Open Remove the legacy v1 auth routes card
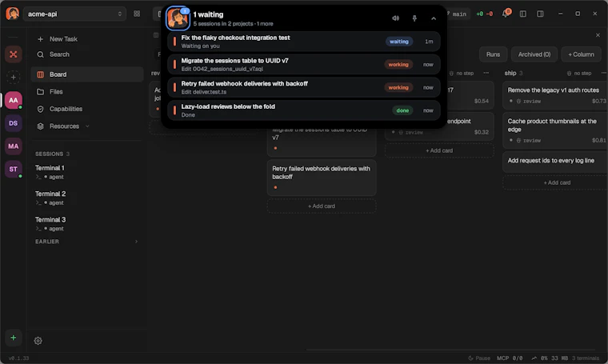This screenshot has width=608, height=364. (x=556, y=95)
